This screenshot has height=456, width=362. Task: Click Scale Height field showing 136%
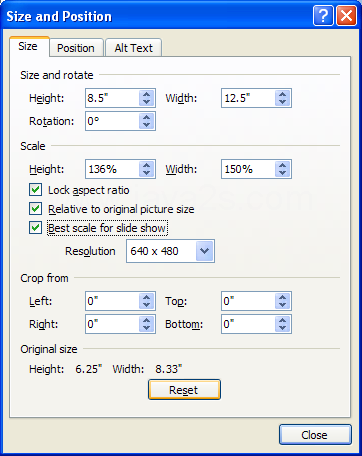click(x=112, y=169)
